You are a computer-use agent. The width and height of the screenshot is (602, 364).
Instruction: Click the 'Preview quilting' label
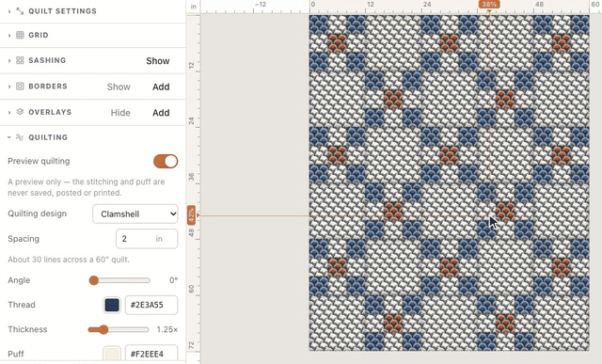click(x=39, y=161)
